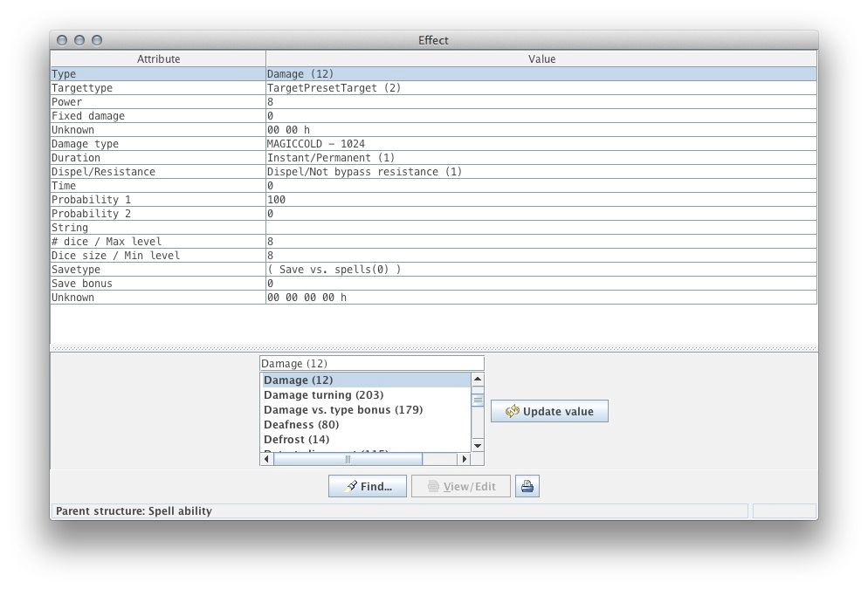The width and height of the screenshot is (868, 589).
Task: Click the list's scroll up arrow
Action: pos(477,380)
